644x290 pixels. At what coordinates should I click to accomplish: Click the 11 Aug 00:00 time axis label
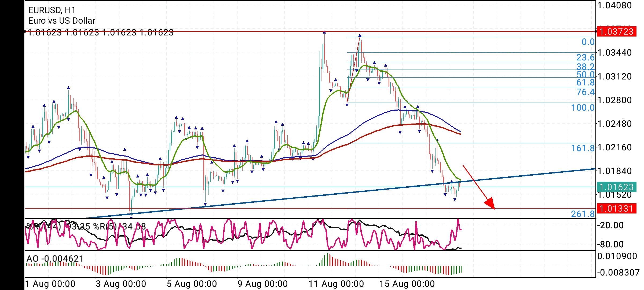coord(336,284)
